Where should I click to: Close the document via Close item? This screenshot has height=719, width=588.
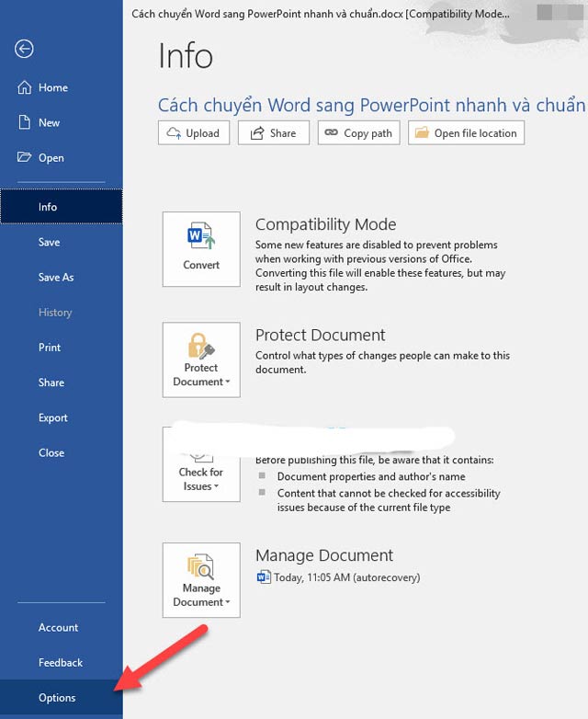pos(62,453)
